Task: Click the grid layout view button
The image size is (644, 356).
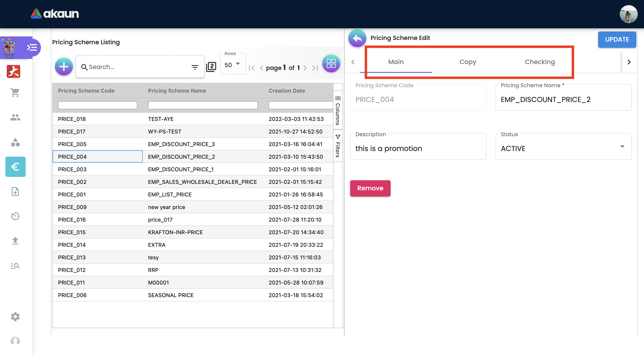Action: [x=331, y=63]
